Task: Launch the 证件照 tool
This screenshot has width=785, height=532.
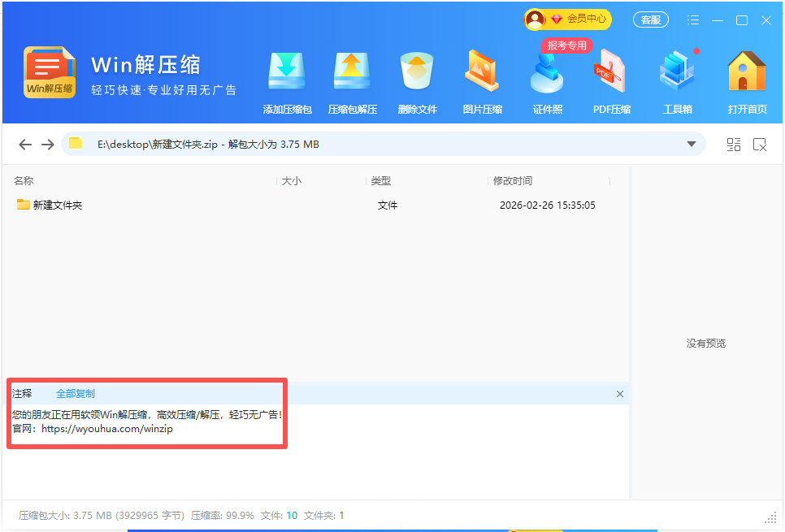Action: click(x=547, y=82)
